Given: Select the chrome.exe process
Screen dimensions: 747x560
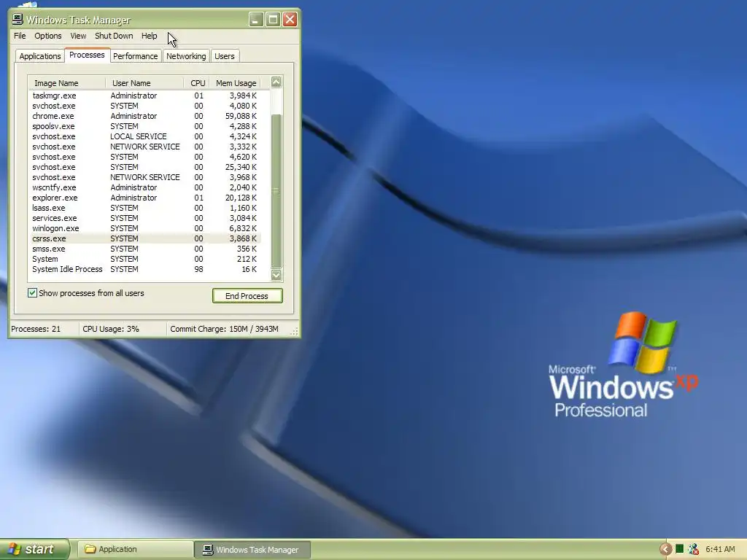Looking at the screenshot, I should 145,116.
